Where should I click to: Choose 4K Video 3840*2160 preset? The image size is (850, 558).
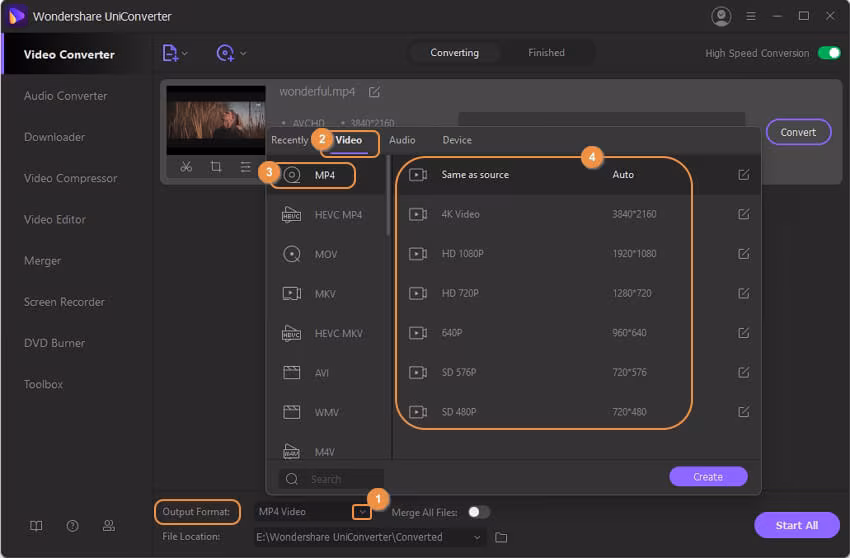(576, 214)
